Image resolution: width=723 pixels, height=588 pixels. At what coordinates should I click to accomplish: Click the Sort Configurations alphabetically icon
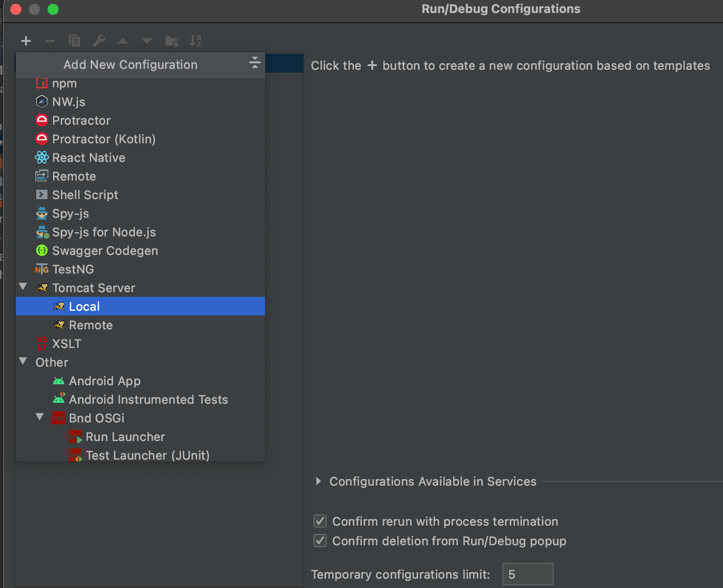click(x=195, y=41)
